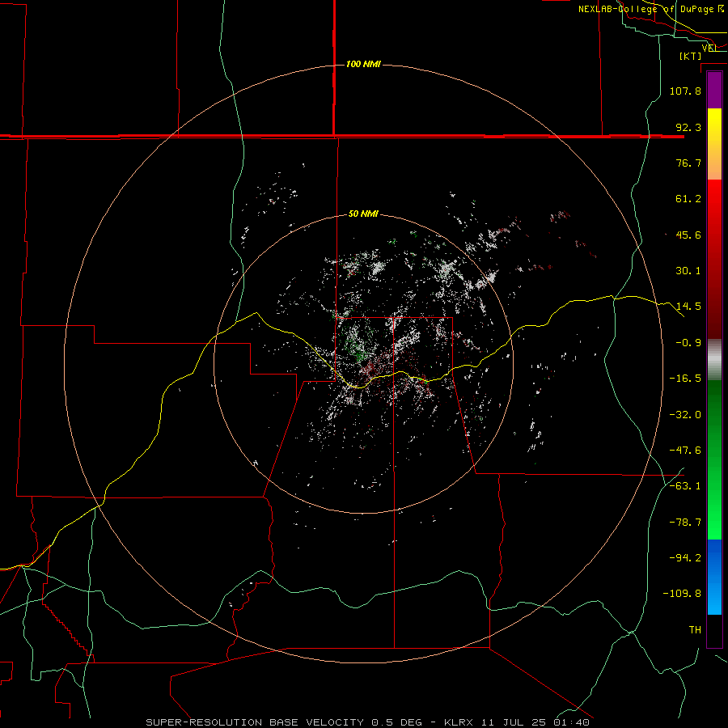
Task: Click the red segment of velocity color bar
Action: 714,259
